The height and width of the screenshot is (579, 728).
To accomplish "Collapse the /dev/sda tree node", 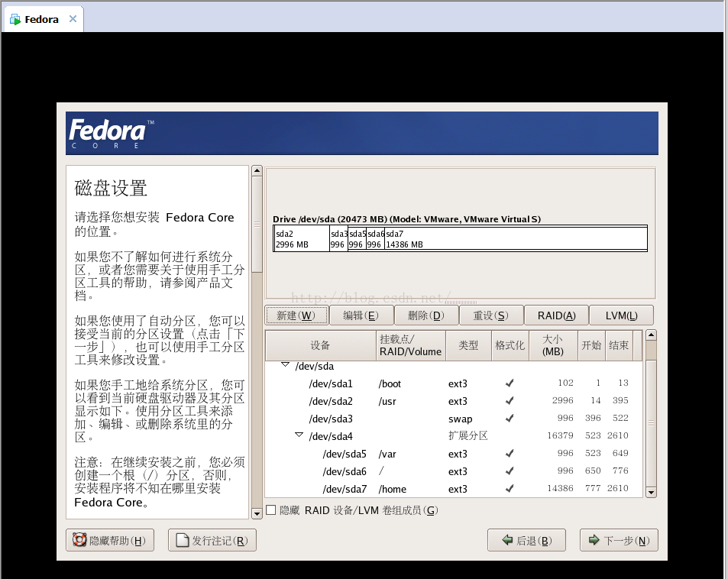I will (285, 365).
